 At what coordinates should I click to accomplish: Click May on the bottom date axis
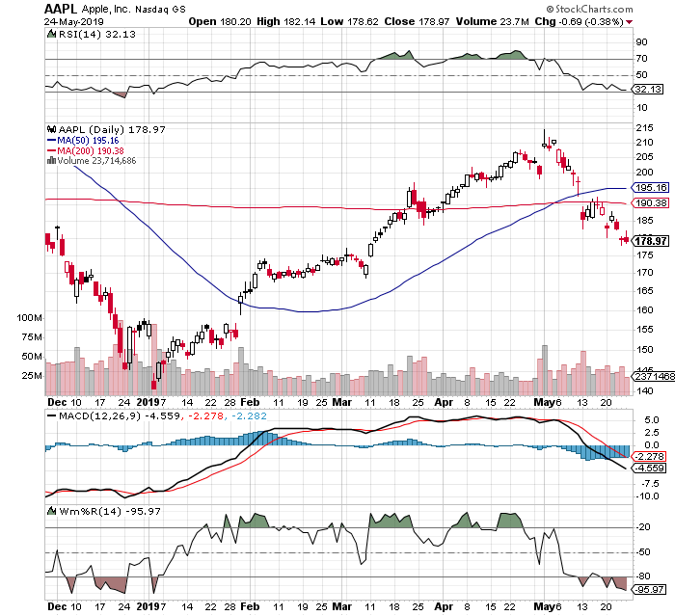point(545,606)
